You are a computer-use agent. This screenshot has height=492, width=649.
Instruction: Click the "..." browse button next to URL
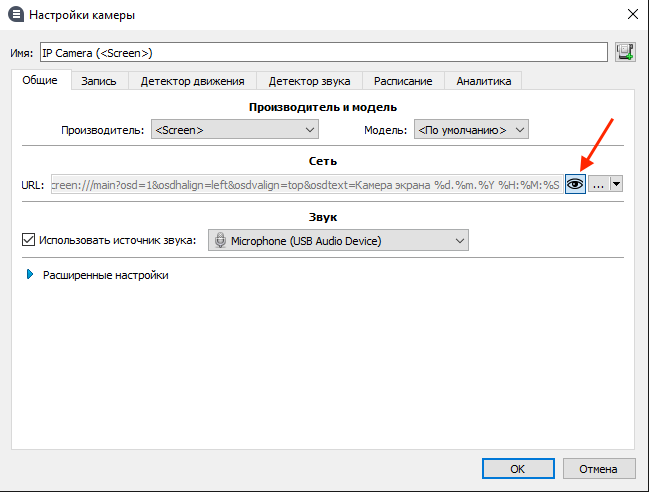click(598, 184)
